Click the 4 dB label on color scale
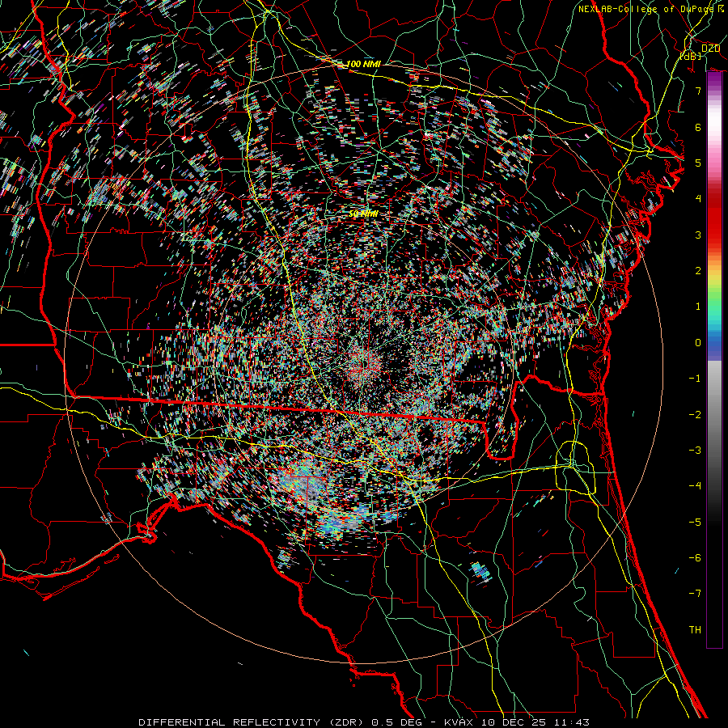 tap(698, 199)
